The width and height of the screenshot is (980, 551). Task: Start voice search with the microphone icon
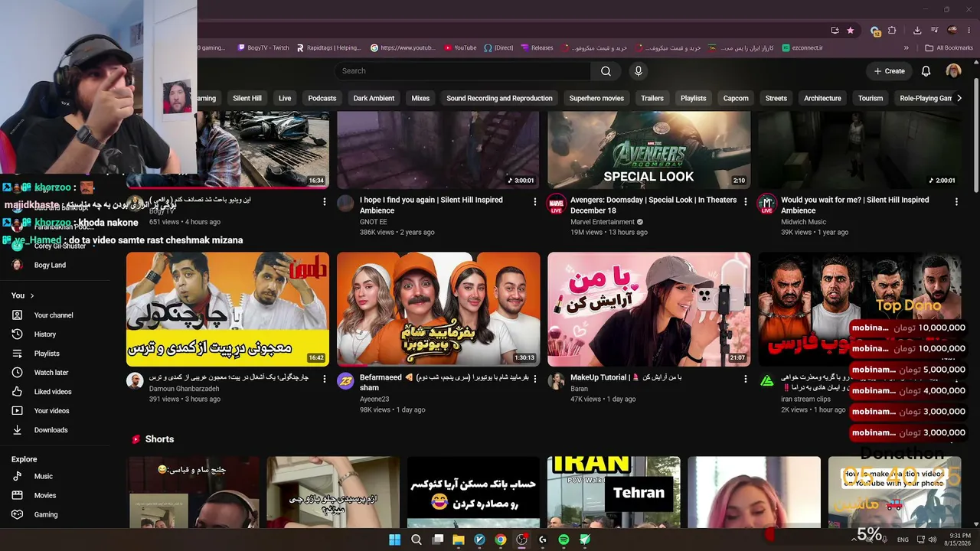(639, 71)
